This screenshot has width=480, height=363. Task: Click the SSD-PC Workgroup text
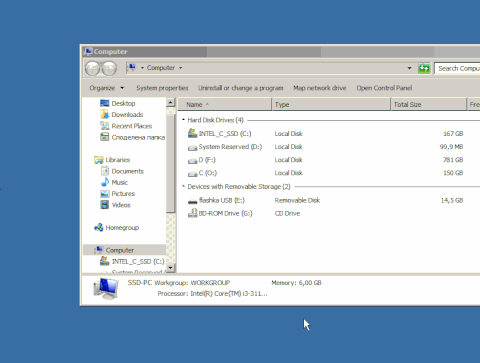(x=179, y=283)
